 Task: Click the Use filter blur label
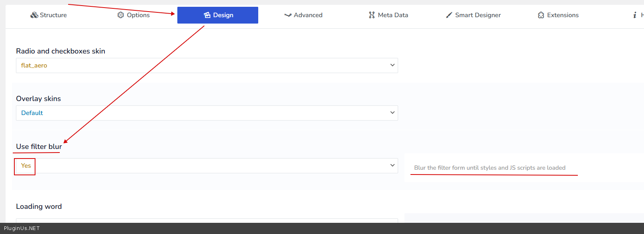point(39,147)
